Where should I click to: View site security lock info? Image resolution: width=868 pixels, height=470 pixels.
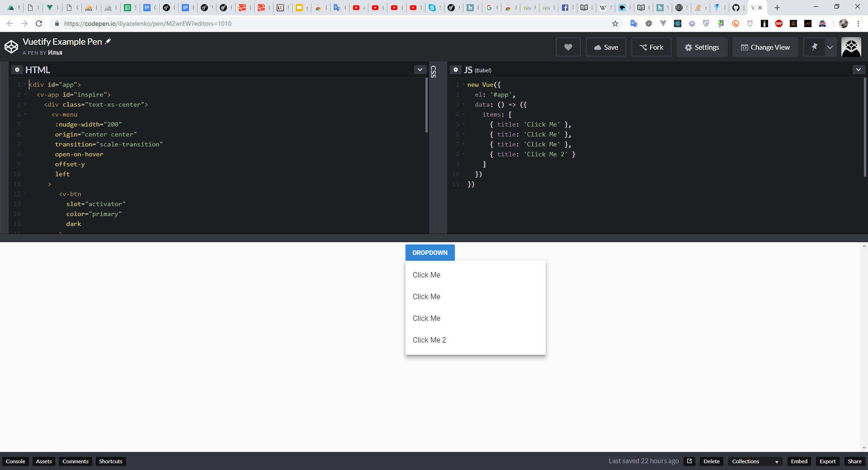[x=57, y=23]
